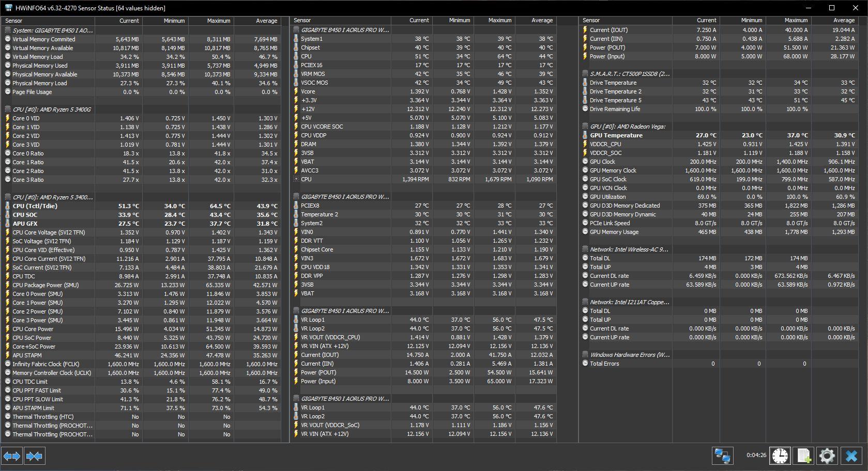Screen dimensions: 868x471
Task: Select Network: Intel I211AT Copper group header
Action: [x=718, y=302]
